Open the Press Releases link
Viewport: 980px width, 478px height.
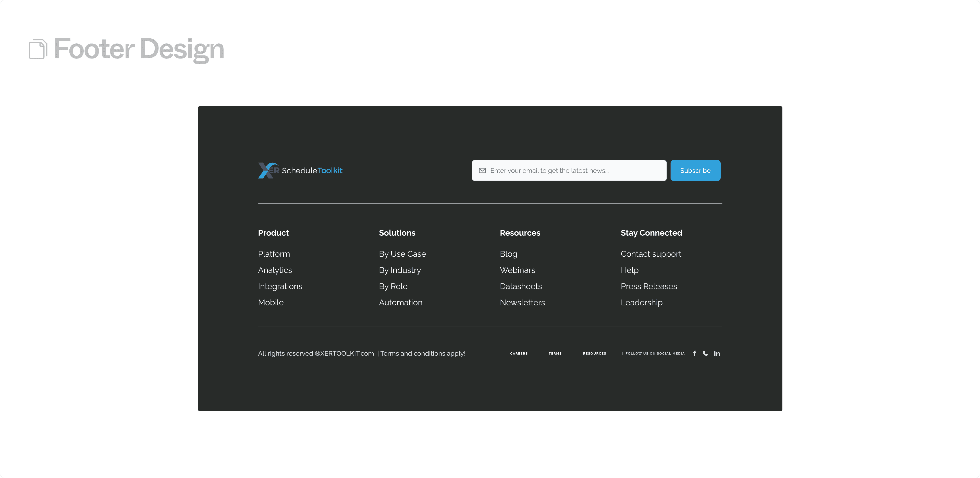coord(649,286)
